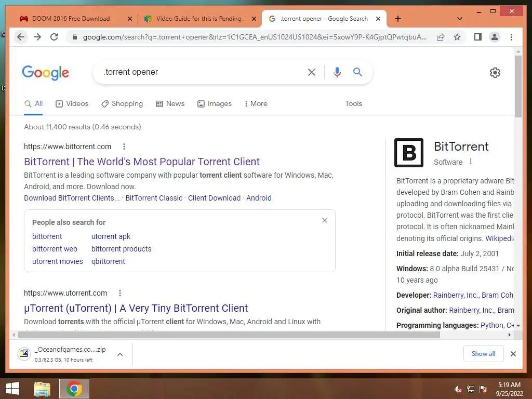The width and height of the screenshot is (532, 399).
Task: Close the downloads bar
Action: pyautogui.click(x=513, y=354)
